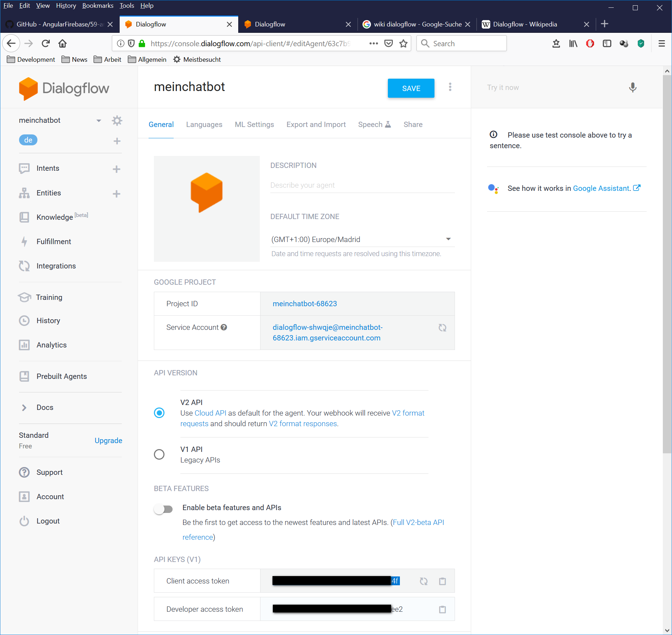Screen dimensions: 672x635
Task: Select the General tab
Action: pos(161,125)
